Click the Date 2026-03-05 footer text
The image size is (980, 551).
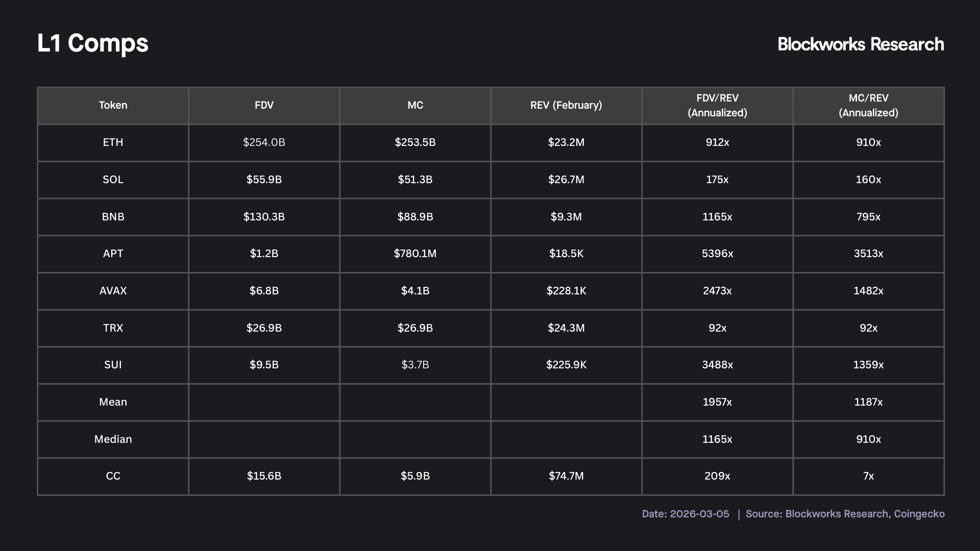coord(685,514)
